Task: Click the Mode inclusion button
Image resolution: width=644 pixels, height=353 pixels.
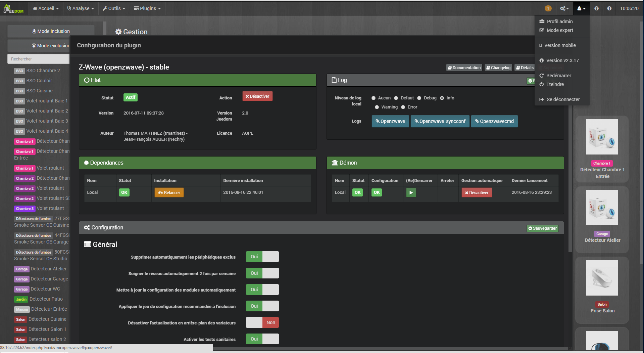Action: (51, 31)
